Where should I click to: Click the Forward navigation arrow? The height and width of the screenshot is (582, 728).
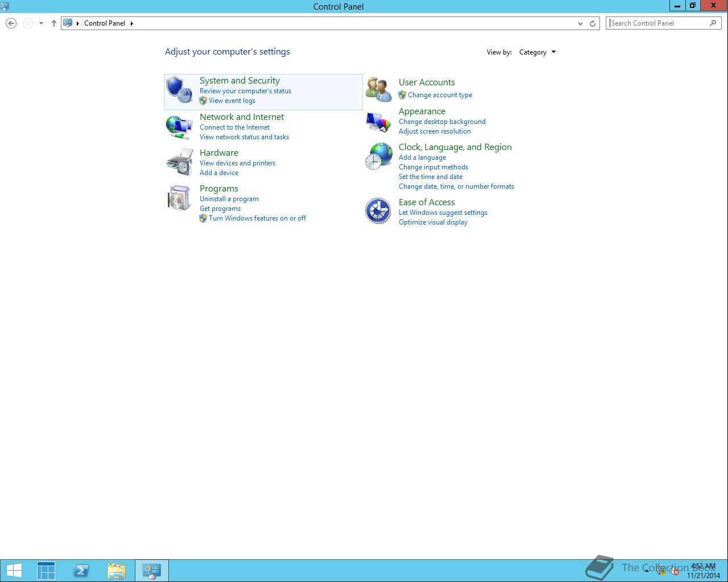tap(27, 23)
